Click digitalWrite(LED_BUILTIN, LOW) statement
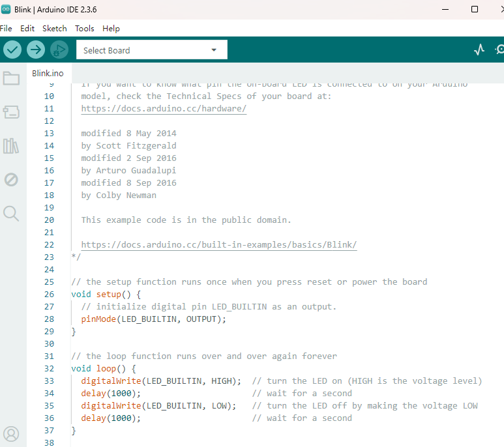The height and width of the screenshot is (447, 504). (x=158, y=406)
